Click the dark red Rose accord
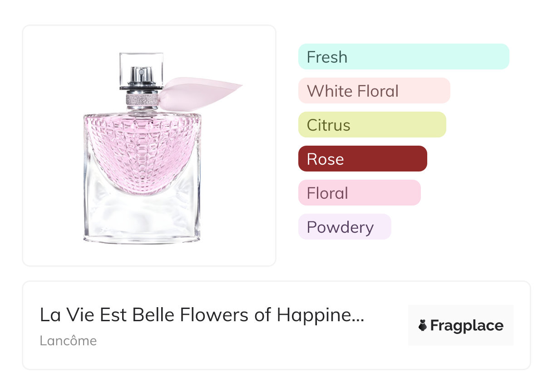 point(362,159)
